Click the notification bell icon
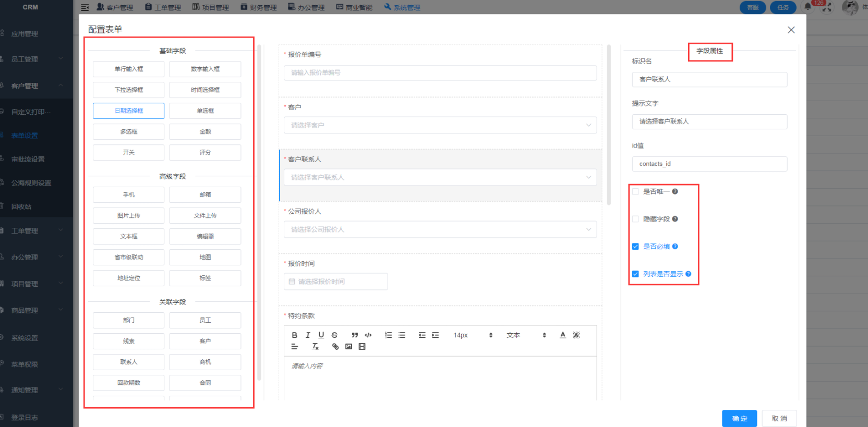Image resolution: width=868 pixels, height=427 pixels. click(807, 7)
